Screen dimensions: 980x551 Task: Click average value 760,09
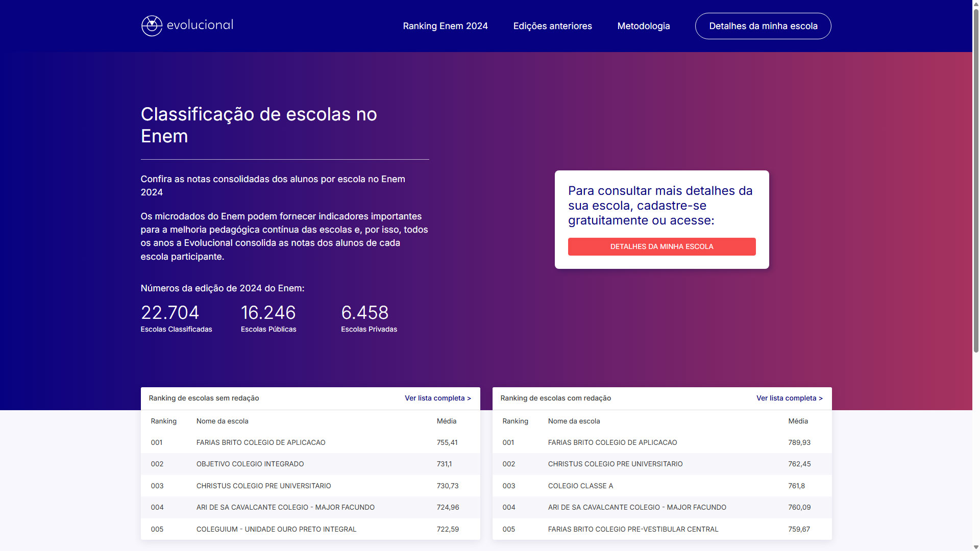point(799,507)
